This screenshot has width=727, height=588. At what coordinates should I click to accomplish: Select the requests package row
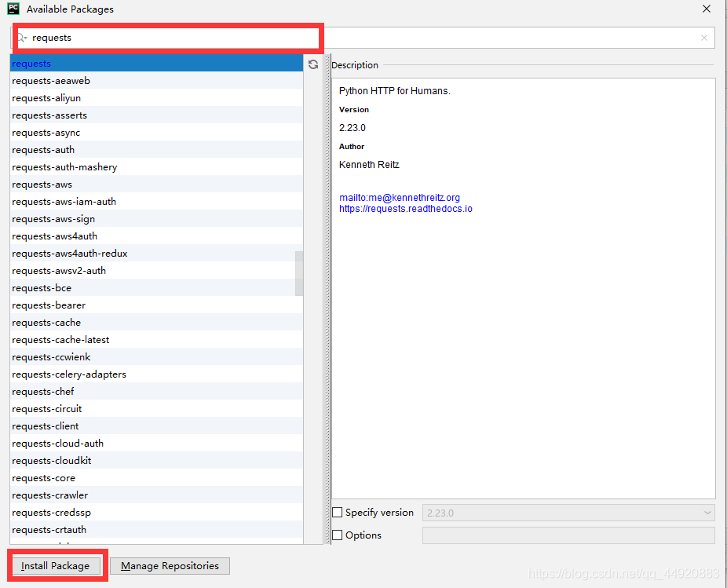pyautogui.click(x=156, y=63)
